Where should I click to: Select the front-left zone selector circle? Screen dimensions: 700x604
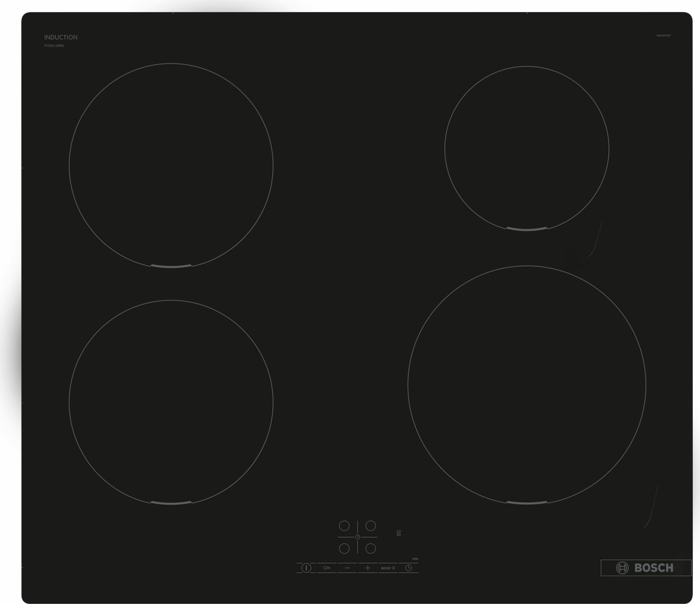(344, 548)
